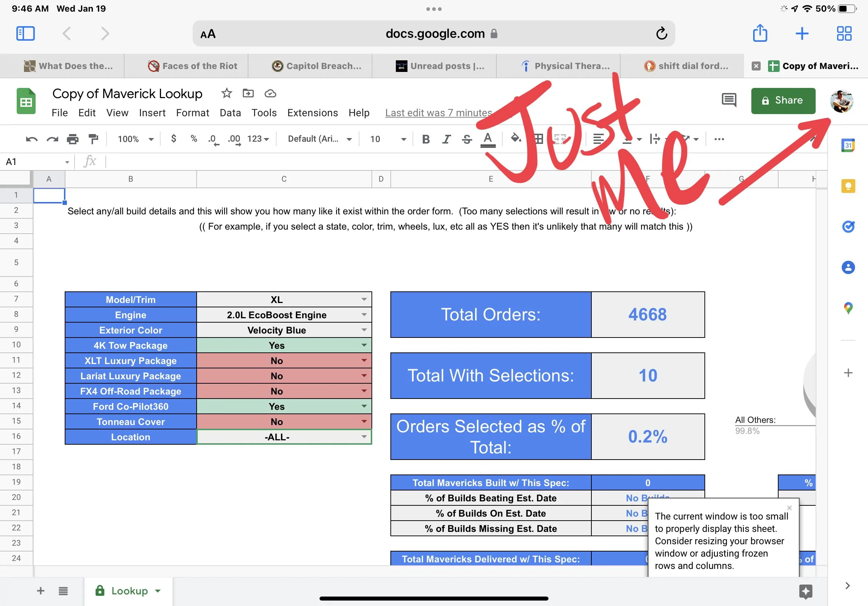The height and width of the screenshot is (606, 868).
Task: Open the zoom level dropdown
Action: (136, 139)
